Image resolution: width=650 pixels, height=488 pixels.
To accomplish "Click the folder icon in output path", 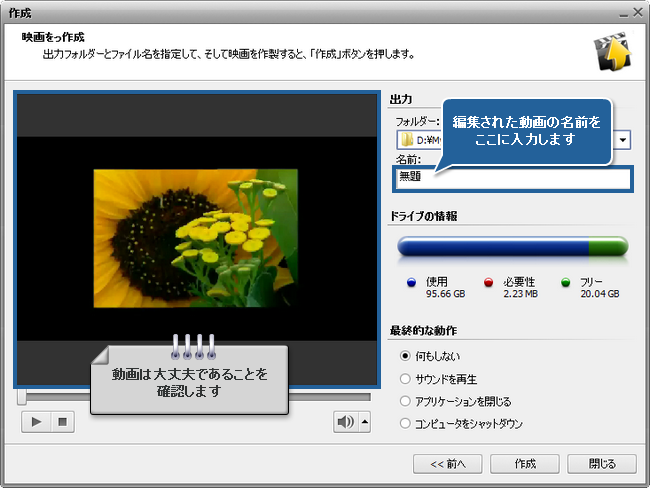I will [407, 140].
